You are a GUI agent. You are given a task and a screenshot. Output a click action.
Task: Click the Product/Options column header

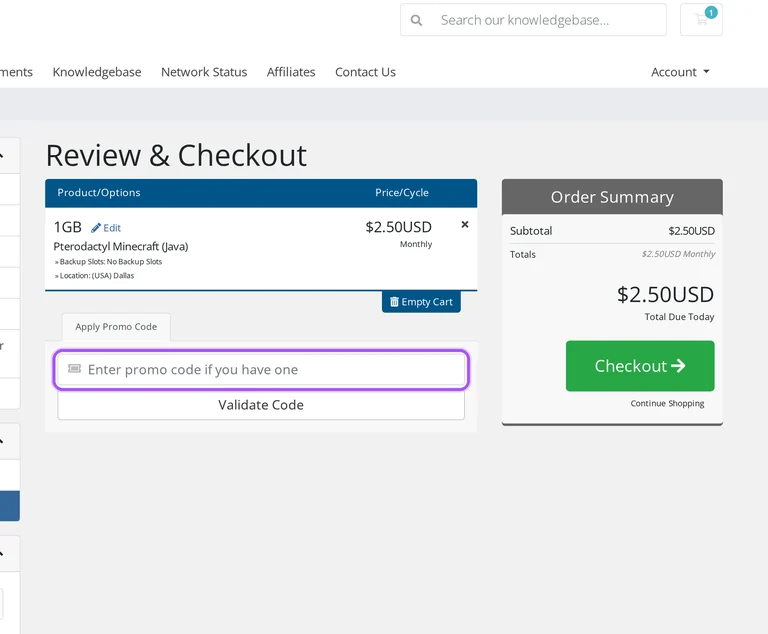(98, 193)
